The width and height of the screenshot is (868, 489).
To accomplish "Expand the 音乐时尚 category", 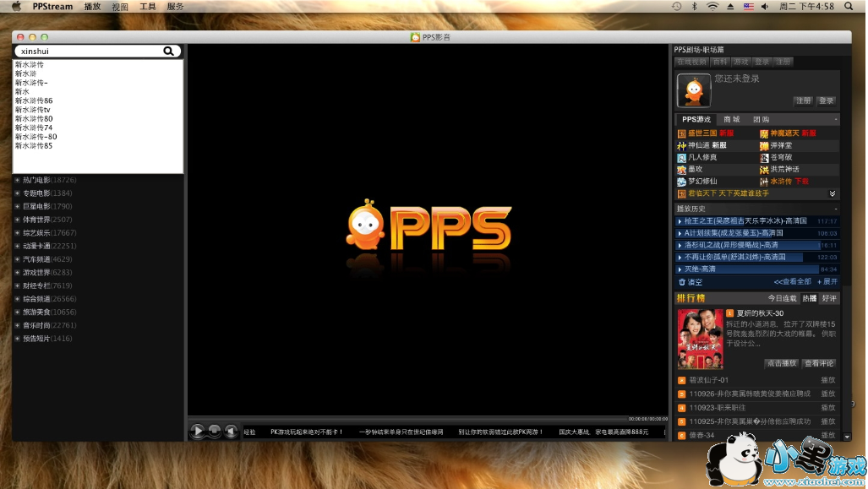I will pos(17,325).
